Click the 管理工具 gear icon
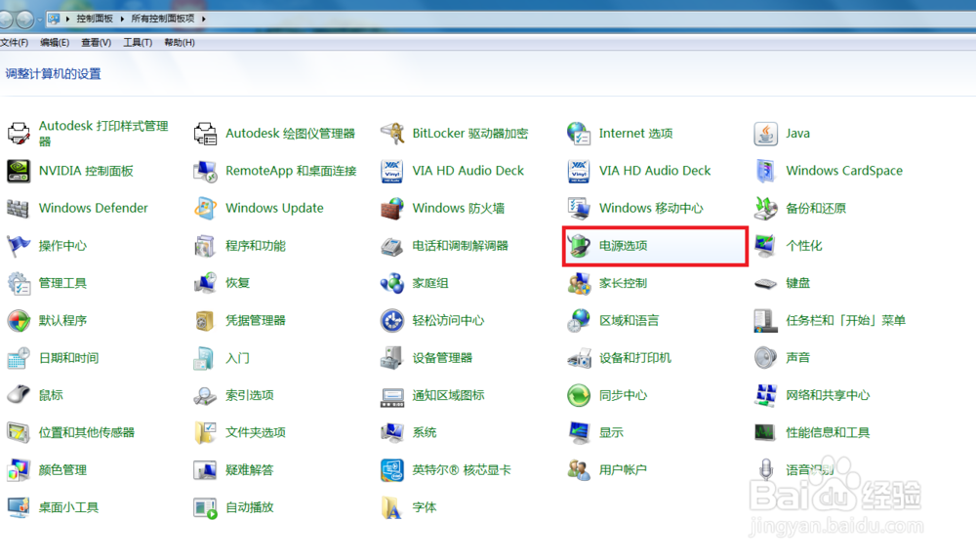 pos(19,283)
